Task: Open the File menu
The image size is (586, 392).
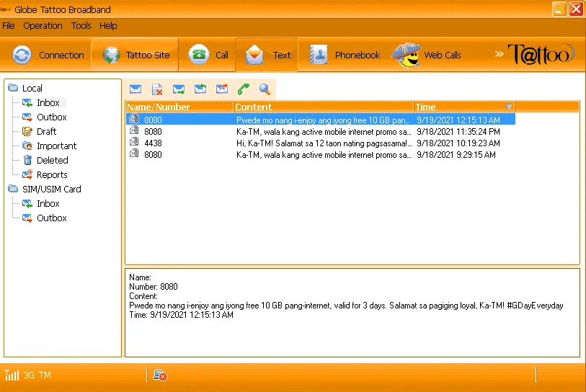Action: point(8,26)
